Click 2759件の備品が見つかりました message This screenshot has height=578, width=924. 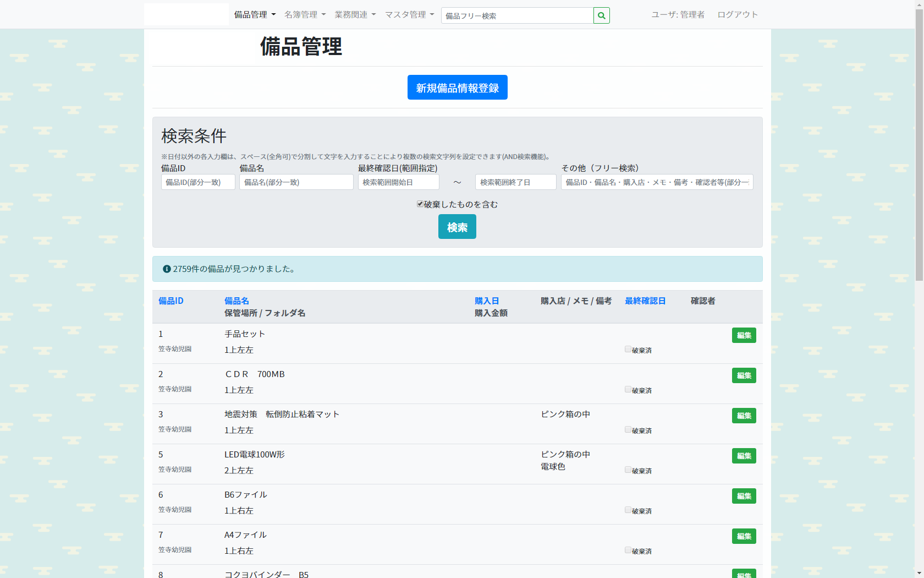(x=235, y=269)
